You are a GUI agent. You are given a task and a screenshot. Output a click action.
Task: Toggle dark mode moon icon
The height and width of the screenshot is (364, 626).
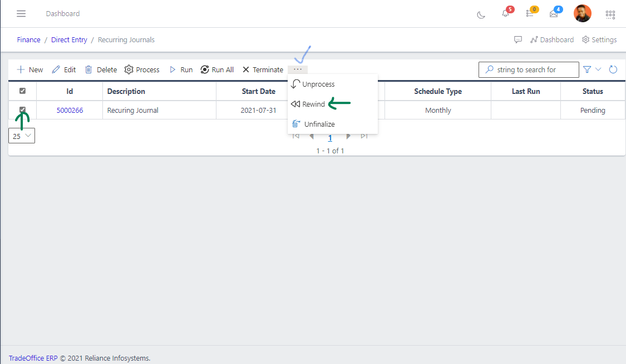tap(481, 14)
